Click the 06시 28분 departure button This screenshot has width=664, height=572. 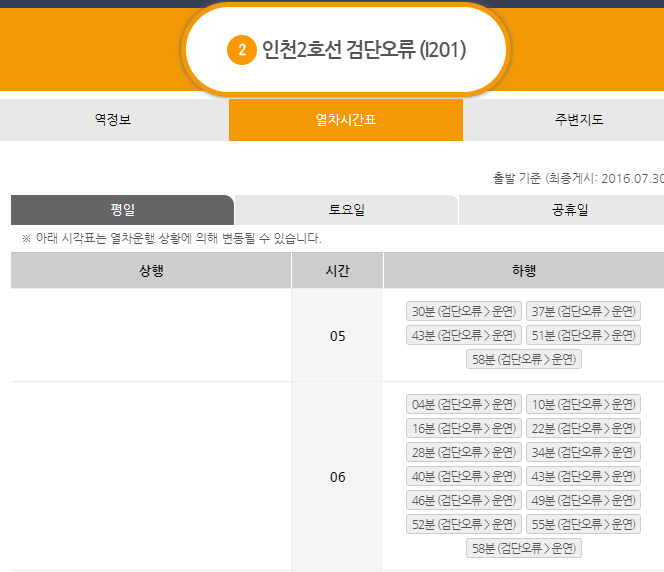[464, 452]
